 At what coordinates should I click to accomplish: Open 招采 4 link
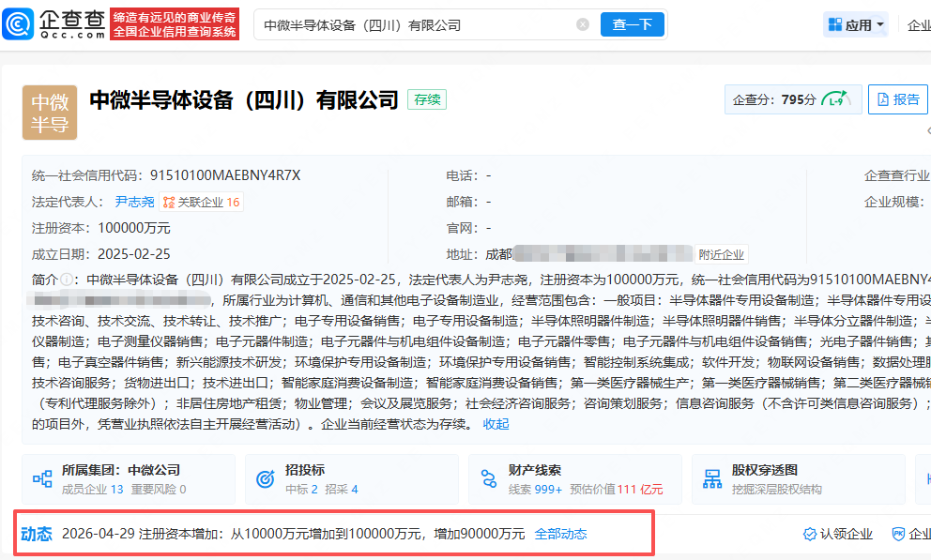(342, 490)
